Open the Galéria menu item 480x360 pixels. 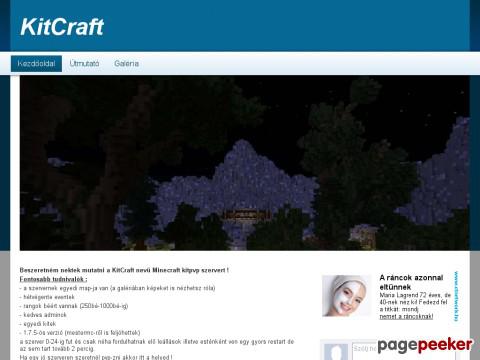[x=126, y=63]
